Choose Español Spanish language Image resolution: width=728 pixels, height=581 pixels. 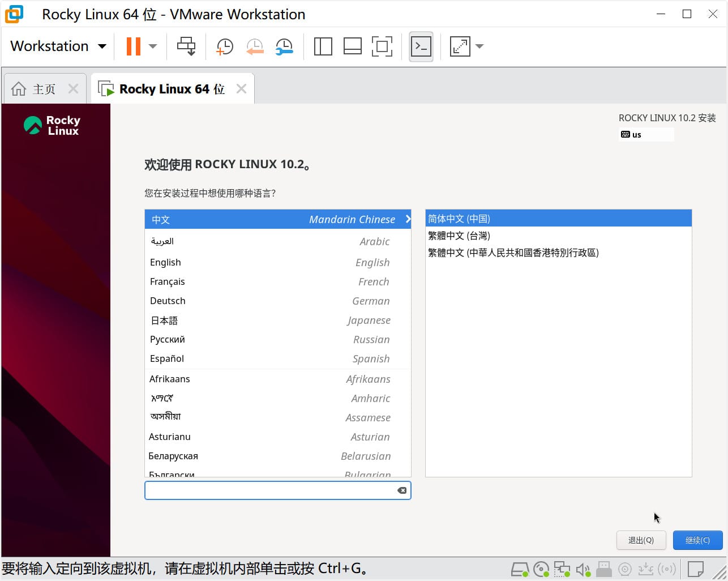coord(278,358)
